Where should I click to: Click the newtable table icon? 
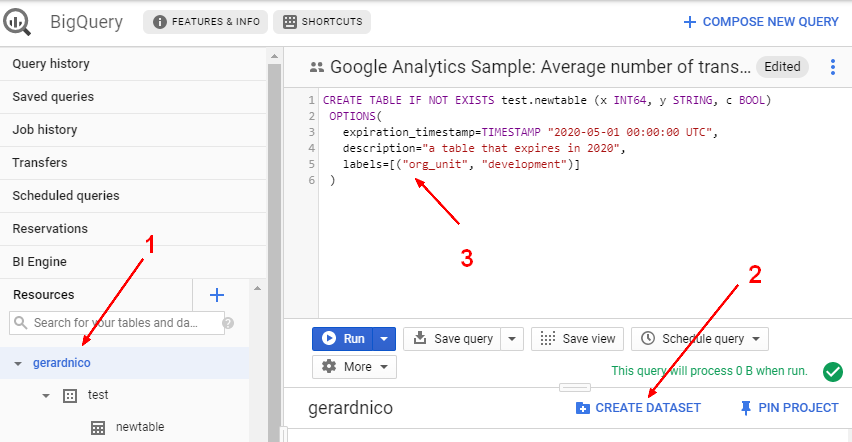click(98, 427)
